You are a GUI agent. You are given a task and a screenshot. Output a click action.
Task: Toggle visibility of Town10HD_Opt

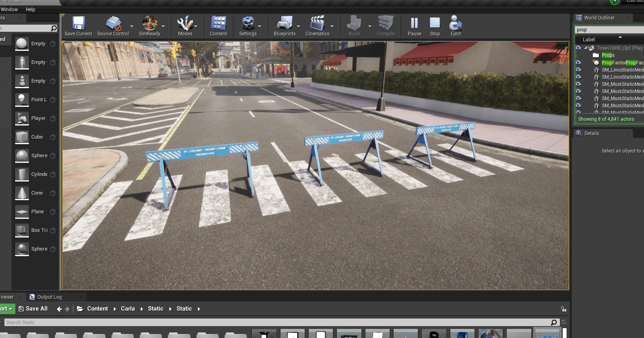[578, 48]
